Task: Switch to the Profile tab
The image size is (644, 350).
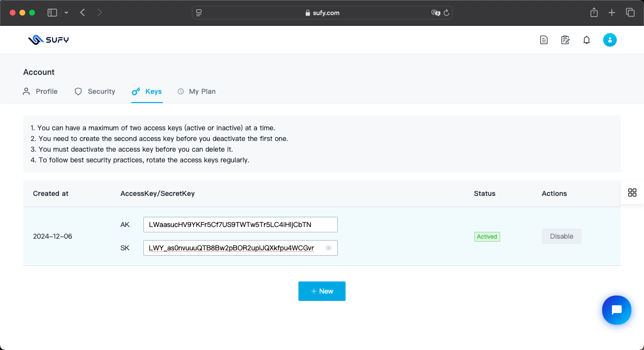Action: (x=40, y=91)
